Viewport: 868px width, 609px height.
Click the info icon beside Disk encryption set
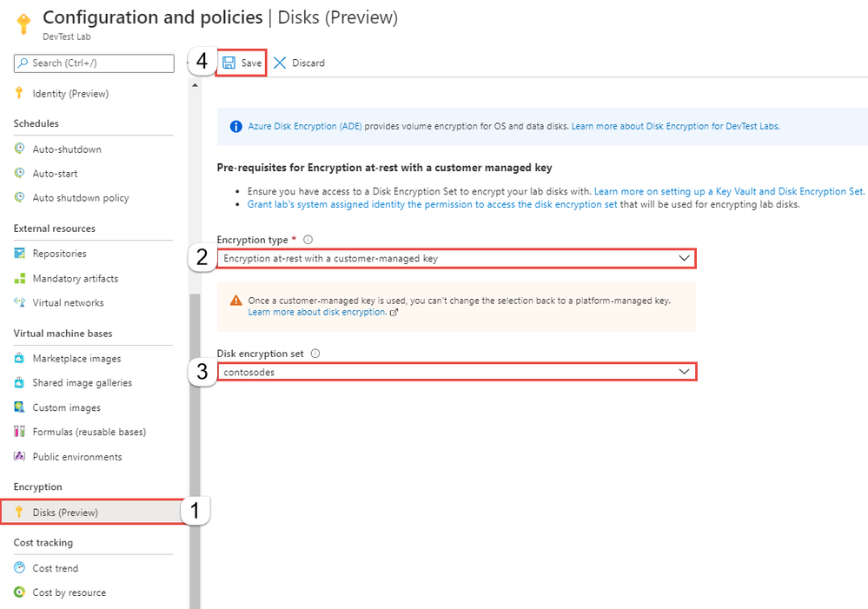(x=315, y=354)
